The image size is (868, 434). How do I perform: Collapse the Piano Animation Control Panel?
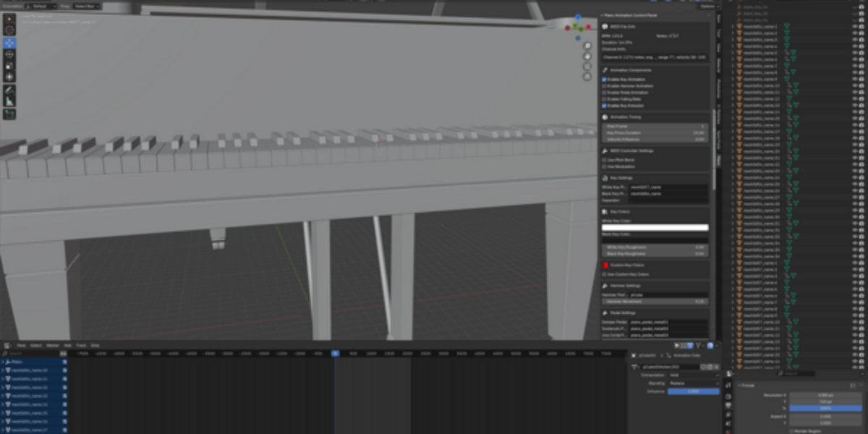(x=603, y=15)
